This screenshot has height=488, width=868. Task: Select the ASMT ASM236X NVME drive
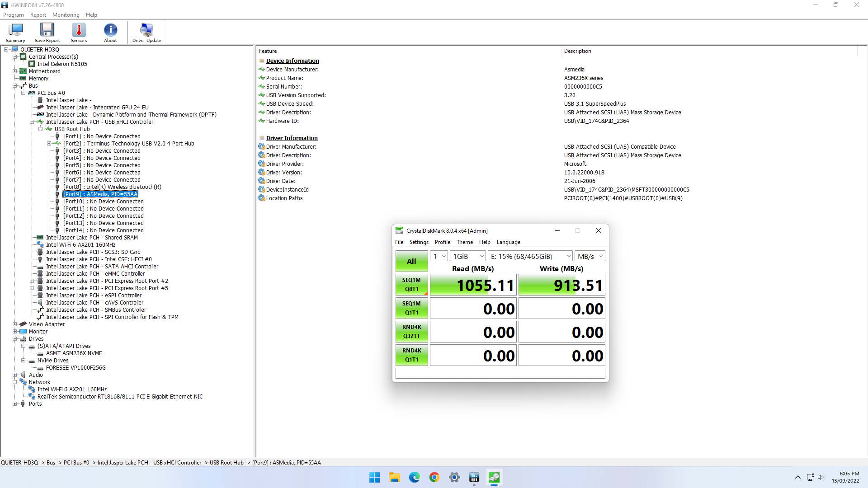coord(74,353)
